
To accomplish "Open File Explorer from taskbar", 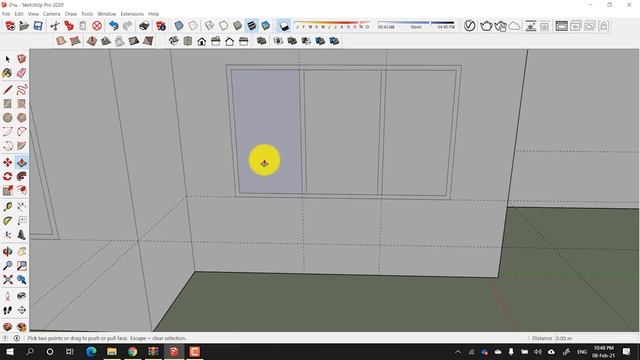I will (x=112, y=351).
